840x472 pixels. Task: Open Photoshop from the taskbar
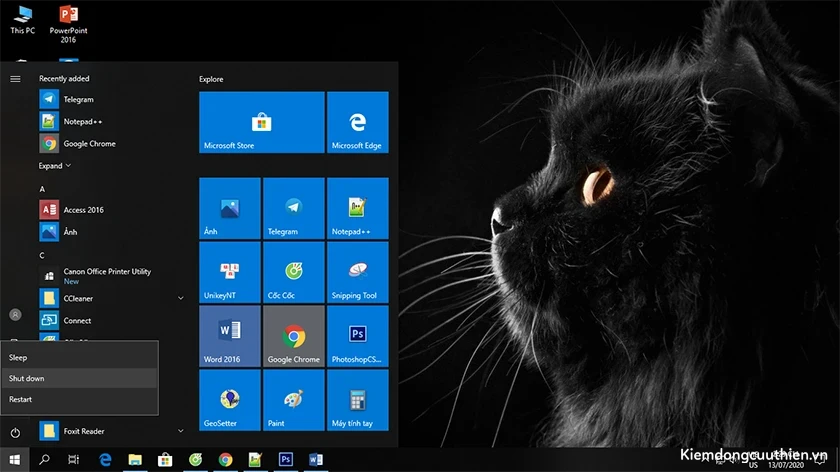(286, 460)
